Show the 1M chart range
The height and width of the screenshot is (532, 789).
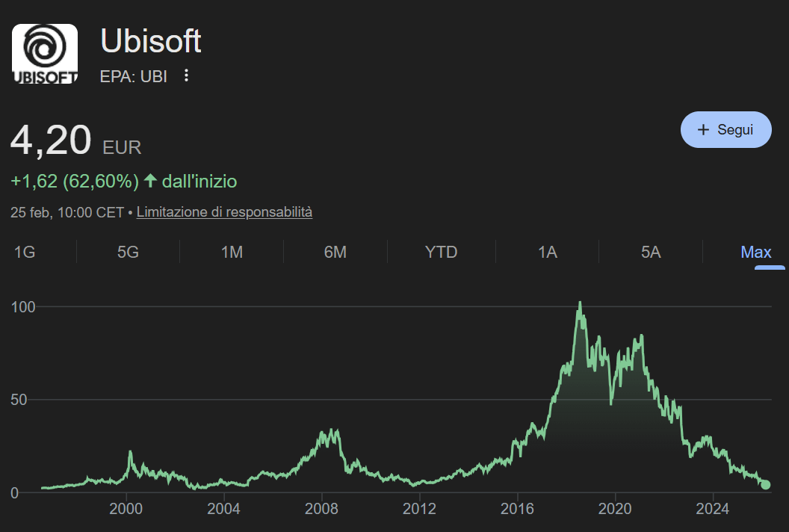[232, 253]
